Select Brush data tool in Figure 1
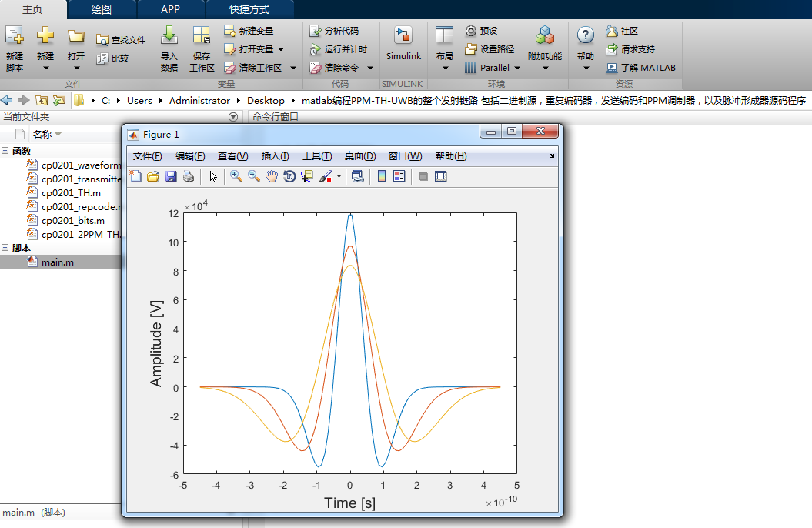 [x=326, y=176]
